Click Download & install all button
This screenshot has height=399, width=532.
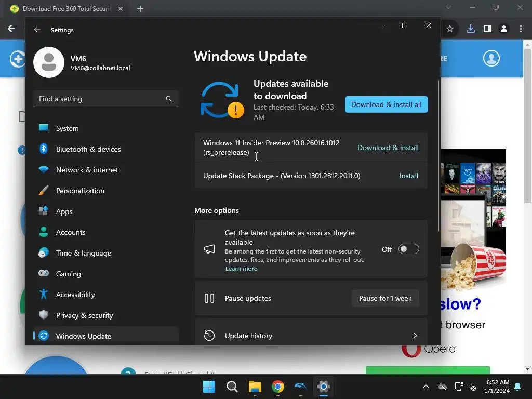(387, 104)
